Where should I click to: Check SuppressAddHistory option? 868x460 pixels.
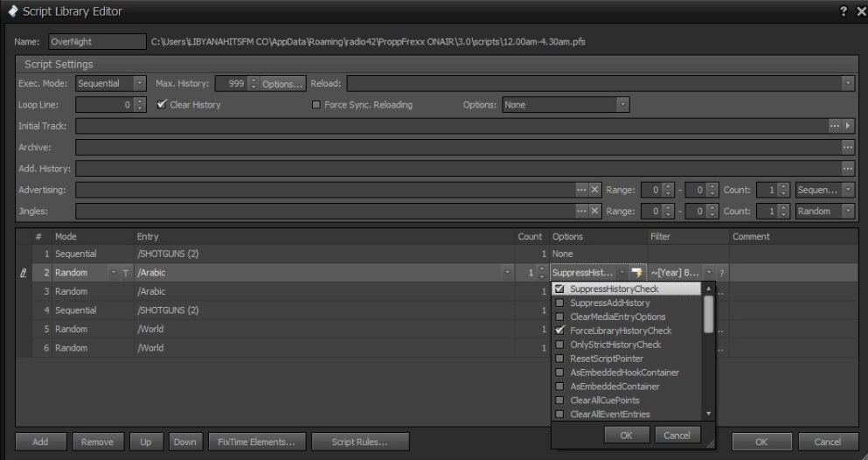[559, 303]
